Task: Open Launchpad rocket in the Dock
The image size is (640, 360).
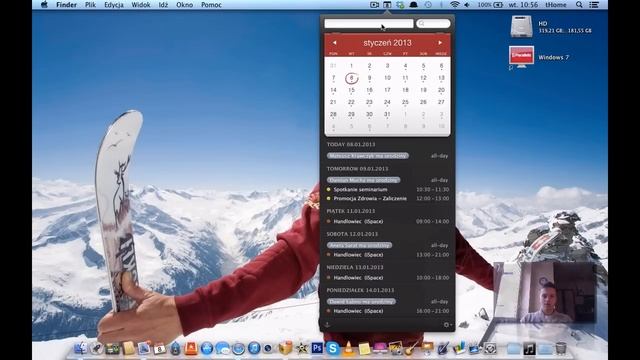Action: [x=97, y=348]
